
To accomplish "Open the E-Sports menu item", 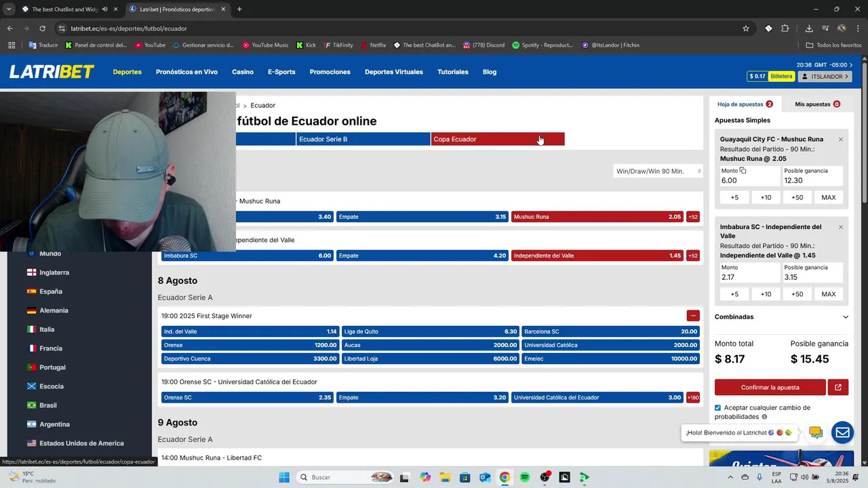I will click(281, 72).
